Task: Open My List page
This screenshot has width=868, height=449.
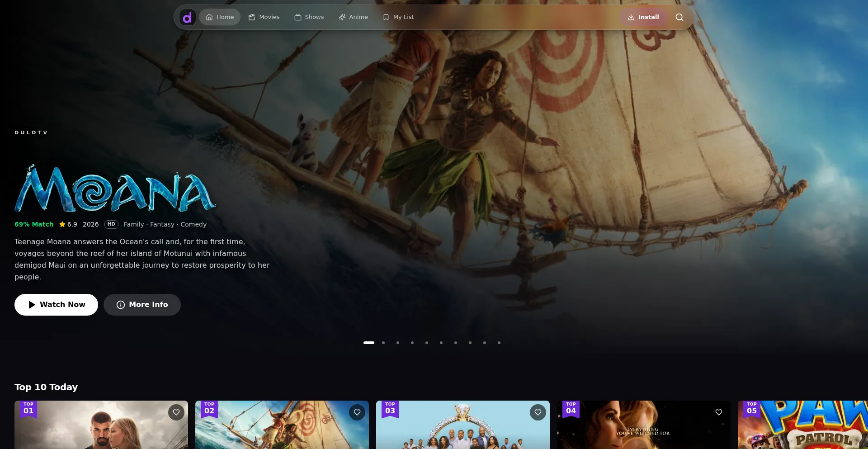Action: point(398,17)
